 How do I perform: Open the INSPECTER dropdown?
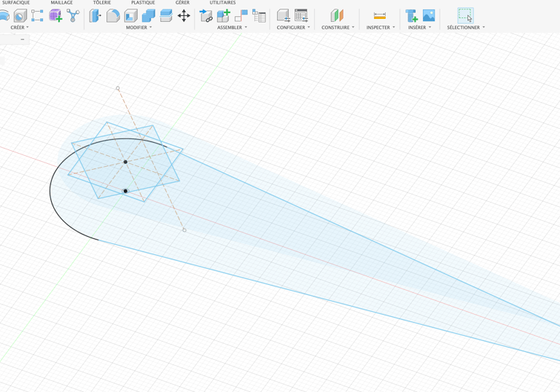(x=381, y=28)
